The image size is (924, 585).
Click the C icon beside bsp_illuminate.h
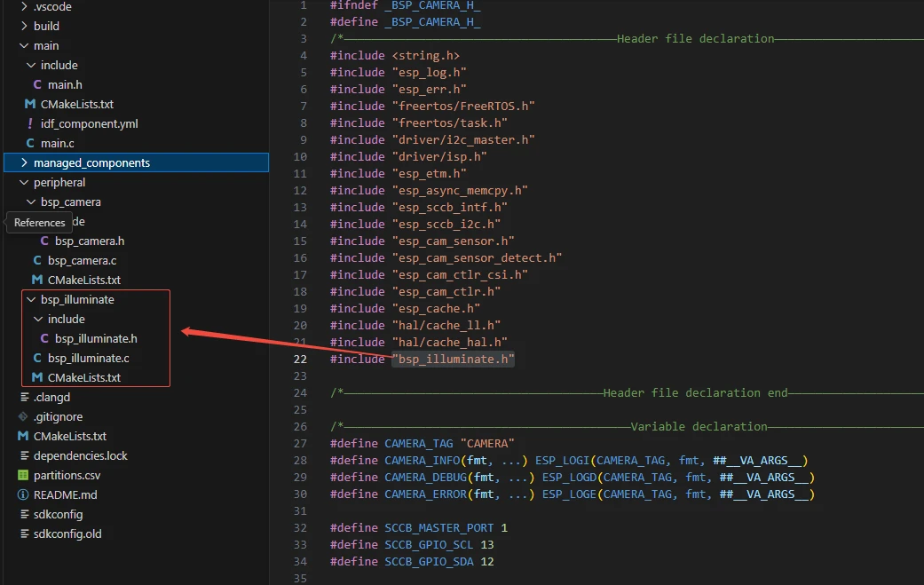tap(44, 338)
